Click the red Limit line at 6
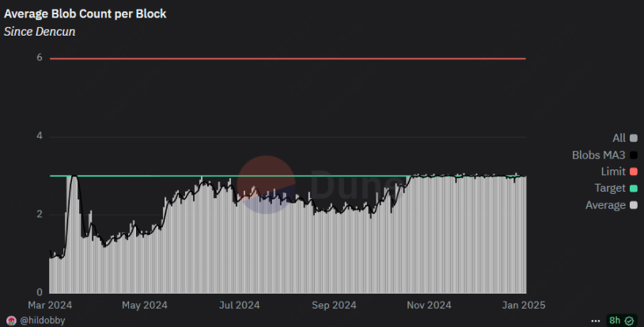Image resolution: width=644 pixels, height=327 pixels. tap(287, 59)
